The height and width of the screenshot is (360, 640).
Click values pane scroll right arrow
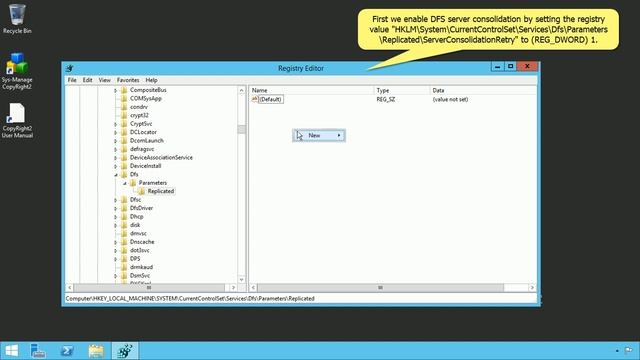[532, 287]
